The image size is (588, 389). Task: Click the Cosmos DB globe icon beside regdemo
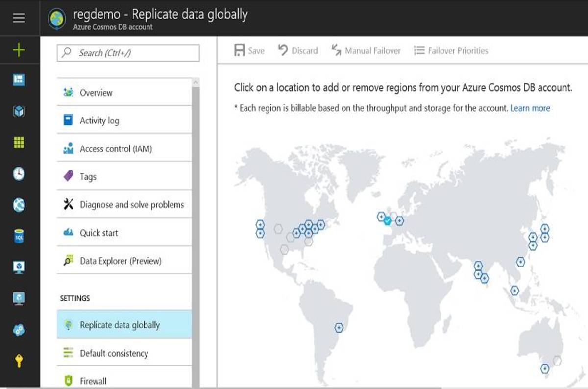[57, 15]
